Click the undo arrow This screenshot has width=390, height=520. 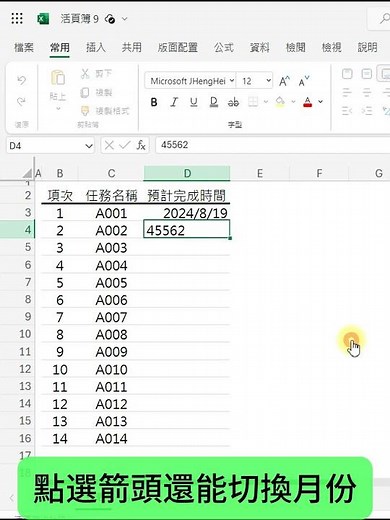pos(22,80)
